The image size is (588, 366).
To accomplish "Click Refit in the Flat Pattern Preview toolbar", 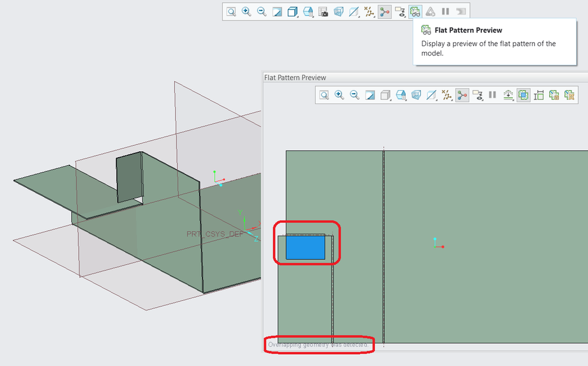I will coord(324,95).
